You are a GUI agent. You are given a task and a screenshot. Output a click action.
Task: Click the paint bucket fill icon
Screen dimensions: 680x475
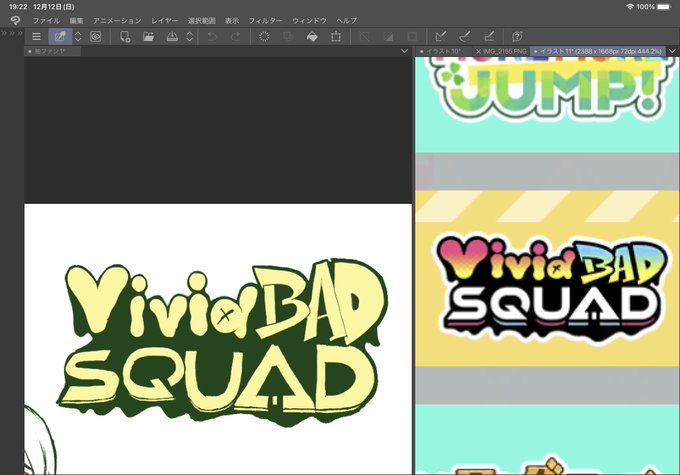[312, 37]
